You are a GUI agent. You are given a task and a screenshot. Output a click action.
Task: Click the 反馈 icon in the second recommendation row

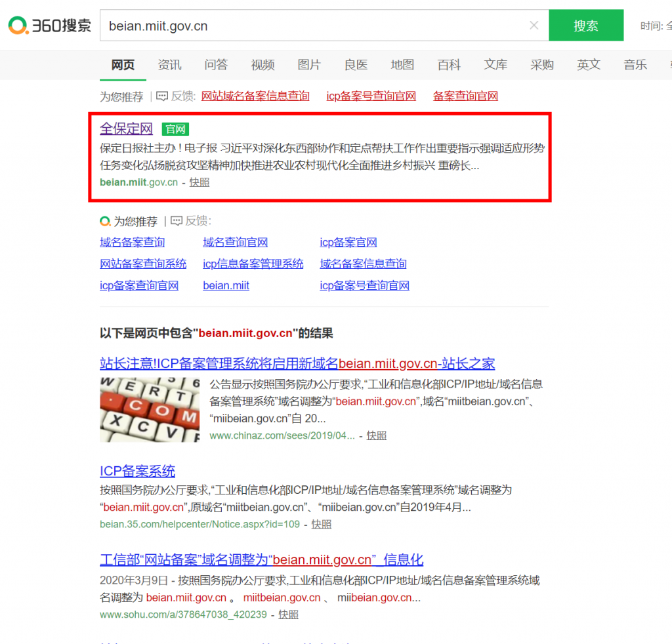pyautogui.click(x=176, y=221)
